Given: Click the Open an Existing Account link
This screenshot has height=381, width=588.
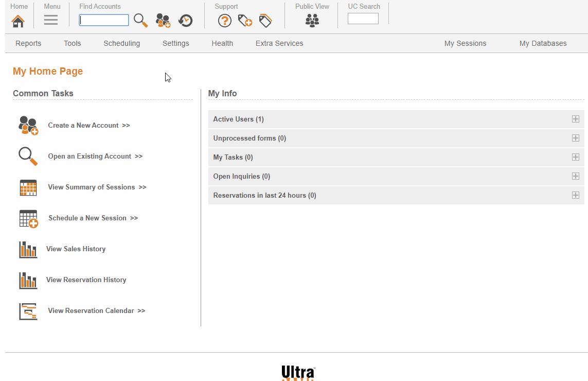Looking at the screenshot, I should 95,156.
